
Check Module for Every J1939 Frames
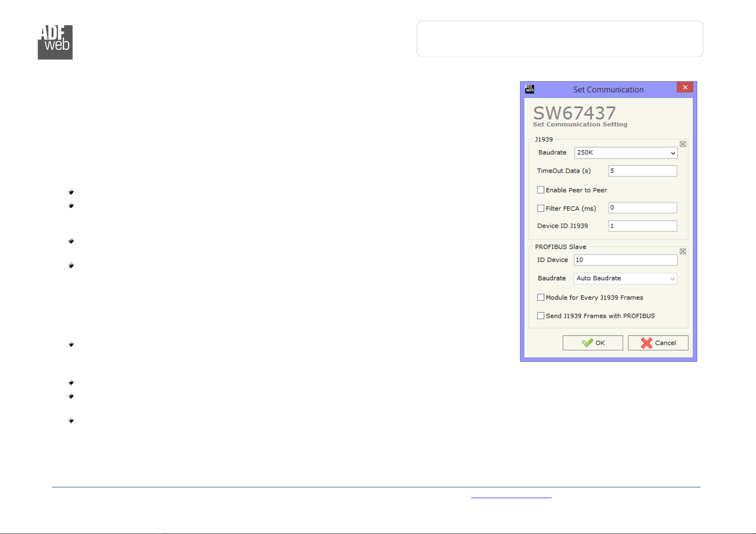pyautogui.click(x=541, y=297)
